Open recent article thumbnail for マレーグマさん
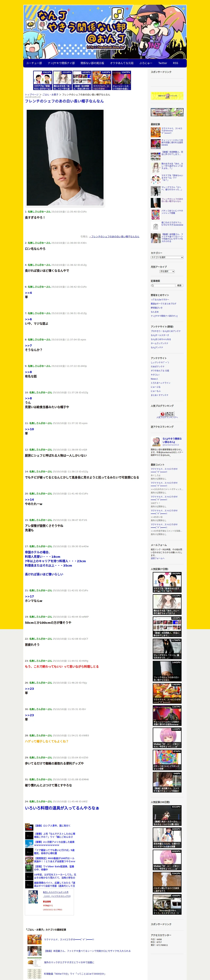This screenshot has height=980, width=210. pos(156,191)
